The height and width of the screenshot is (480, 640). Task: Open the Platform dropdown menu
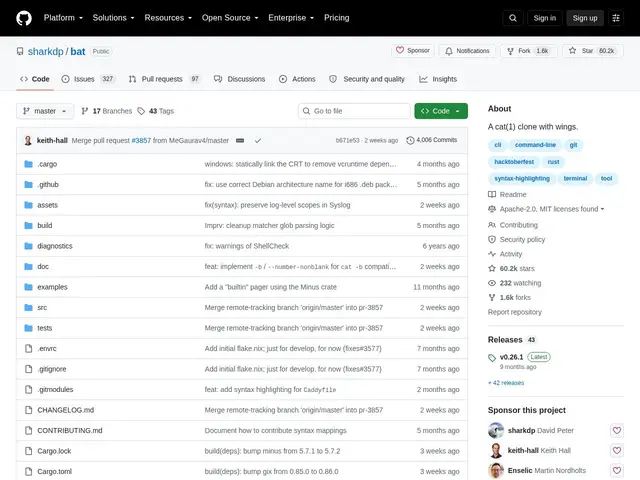pos(63,18)
